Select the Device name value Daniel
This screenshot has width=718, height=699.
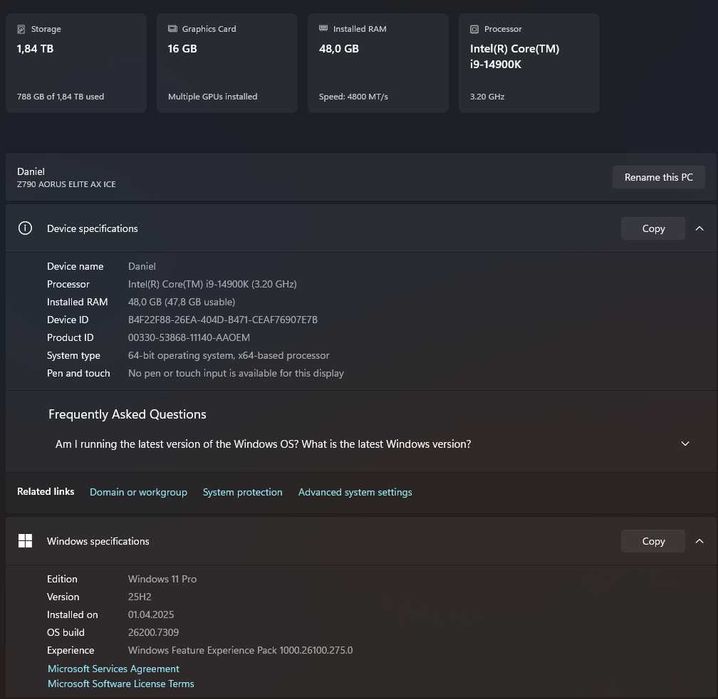pos(142,266)
